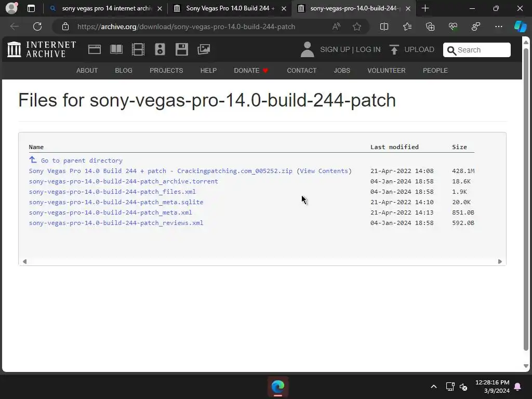Switch to Sony Vegas Pro 14.0 Build 244 tab
The image size is (532, 399).
click(230, 8)
